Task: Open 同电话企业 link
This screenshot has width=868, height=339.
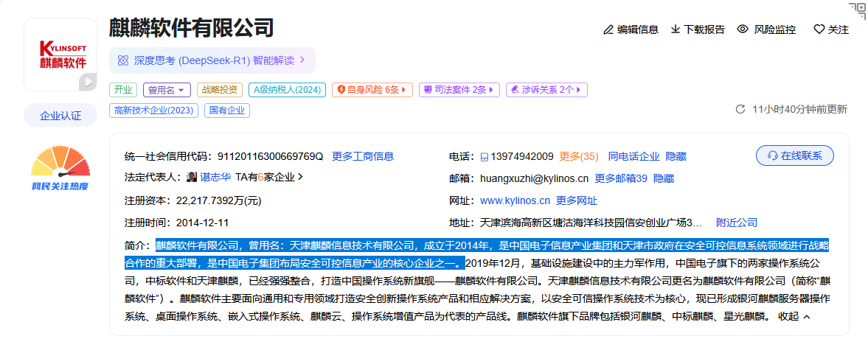Action: pos(633,156)
